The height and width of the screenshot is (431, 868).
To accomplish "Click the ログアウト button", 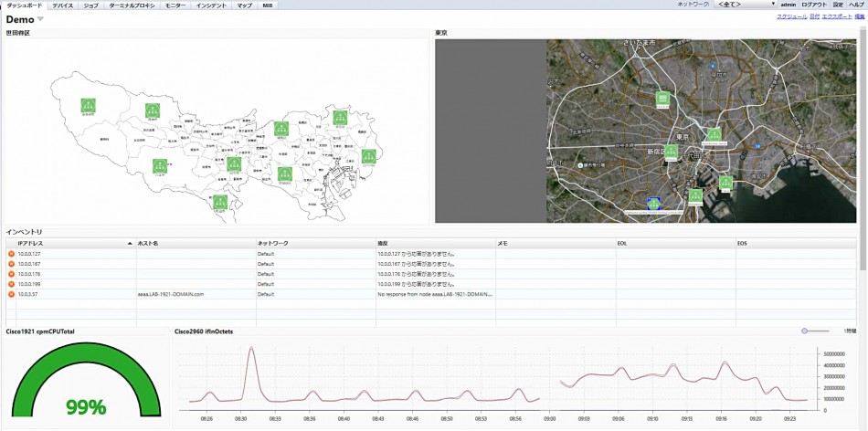I will (x=814, y=5).
